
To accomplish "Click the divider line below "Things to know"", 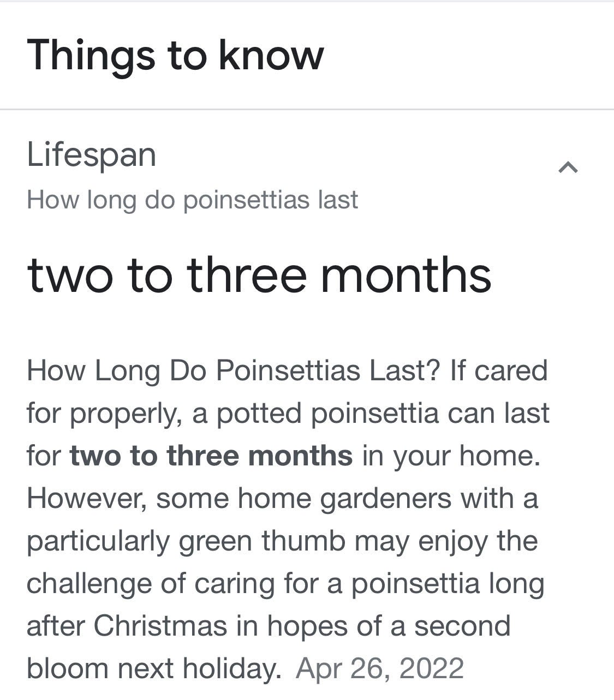I will tap(307, 110).
